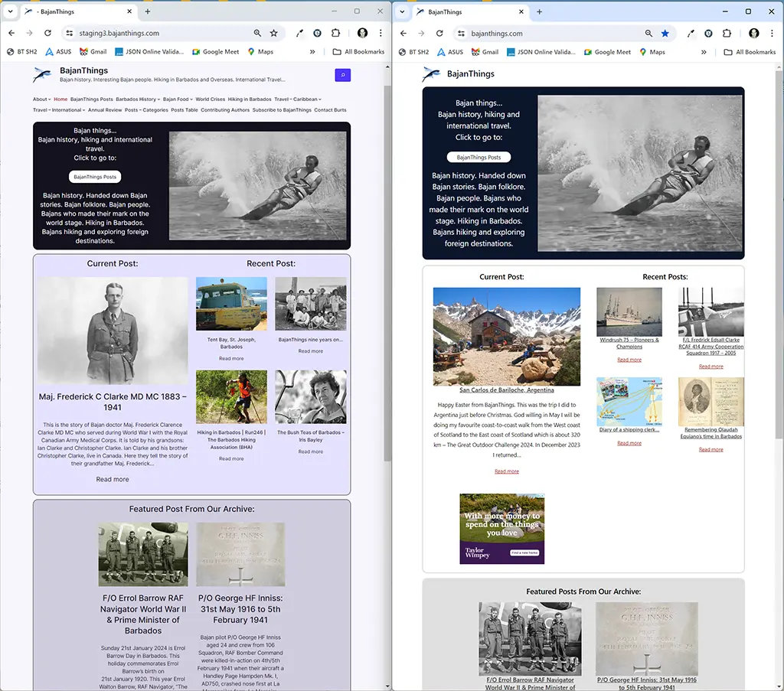Expand the About menu dropdown

pyautogui.click(x=41, y=99)
